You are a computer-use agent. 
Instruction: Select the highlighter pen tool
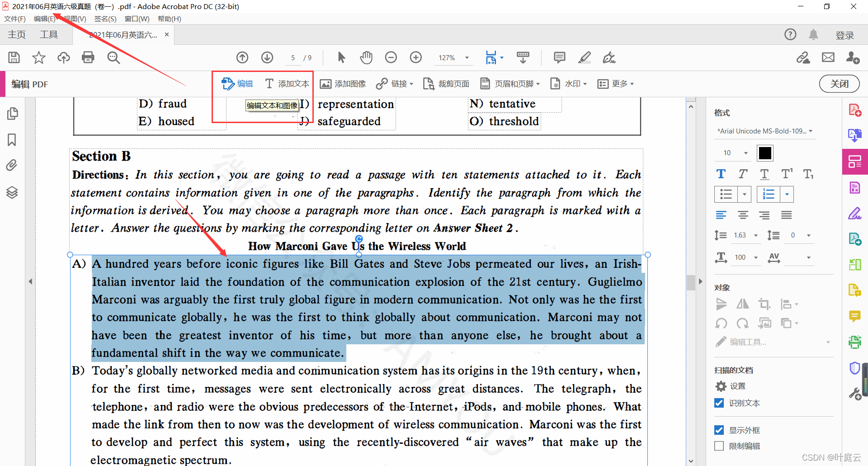(585, 57)
